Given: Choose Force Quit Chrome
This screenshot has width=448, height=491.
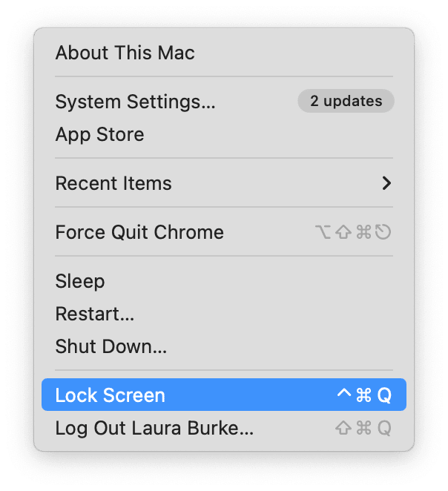Looking at the screenshot, I should [x=139, y=233].
